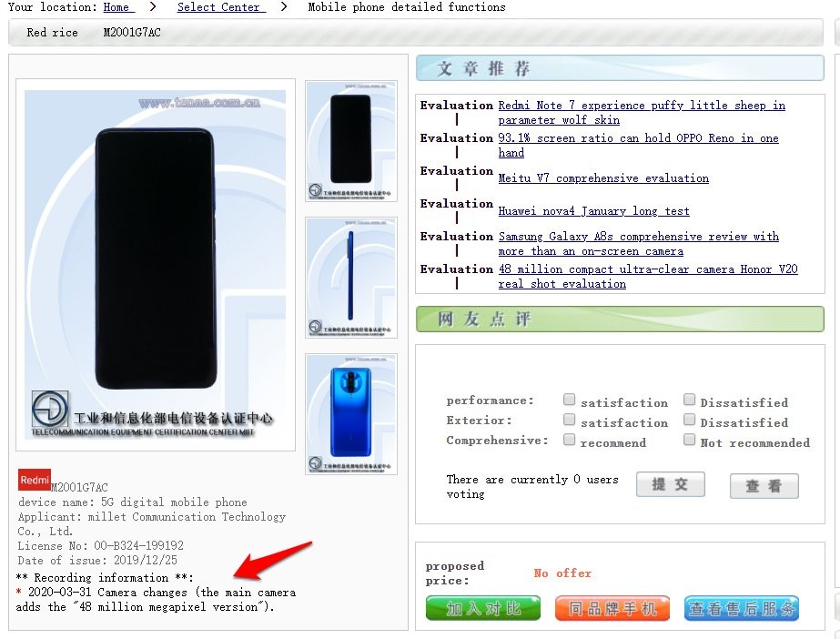Open Meitu V7 comprehensive evaluation link
This screenshot has width=840, height=639.
tap(603, 177)
